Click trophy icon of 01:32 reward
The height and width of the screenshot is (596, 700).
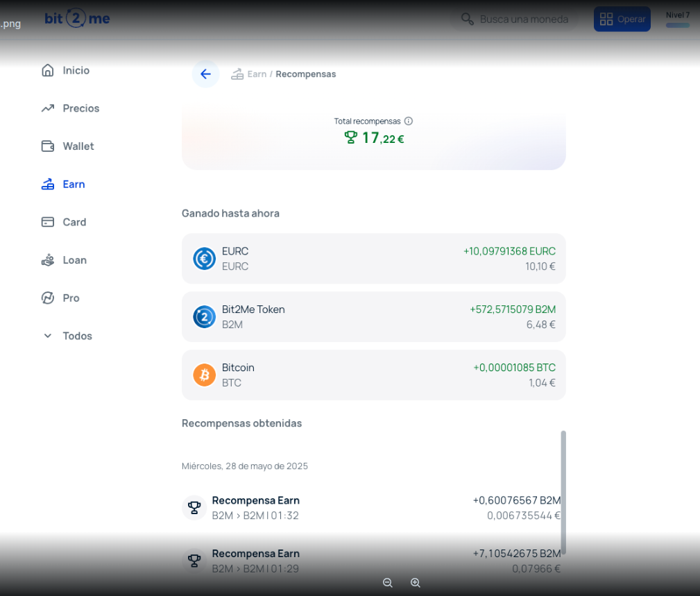tap(194, 508)
